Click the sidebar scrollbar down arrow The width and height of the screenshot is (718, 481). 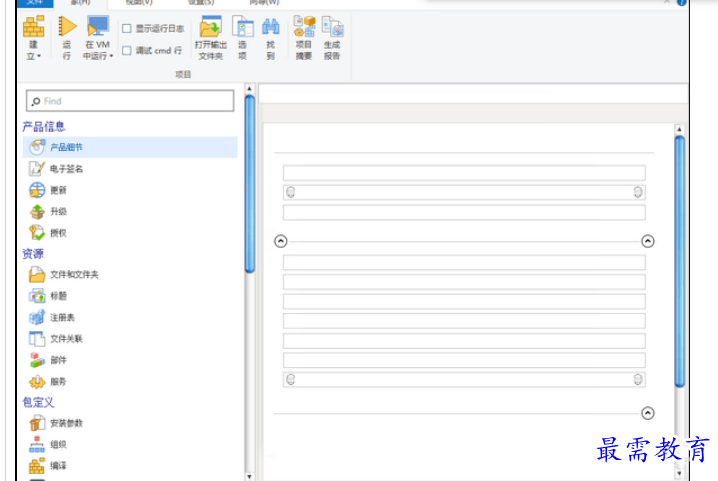[x=250, y=476]
